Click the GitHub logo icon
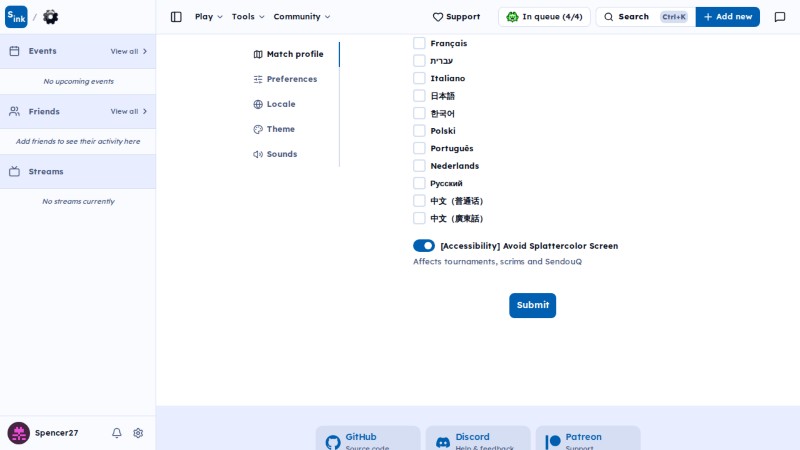The image size is (800, 450). [333, 442]
